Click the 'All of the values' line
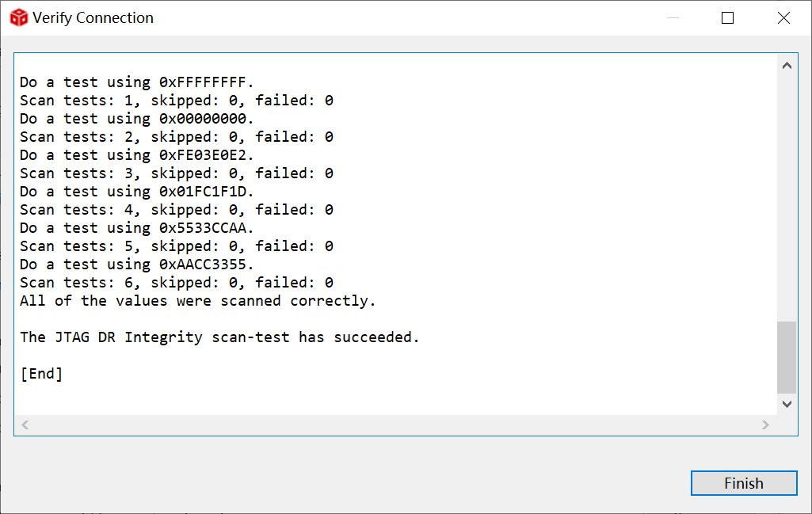 (198, 301)
